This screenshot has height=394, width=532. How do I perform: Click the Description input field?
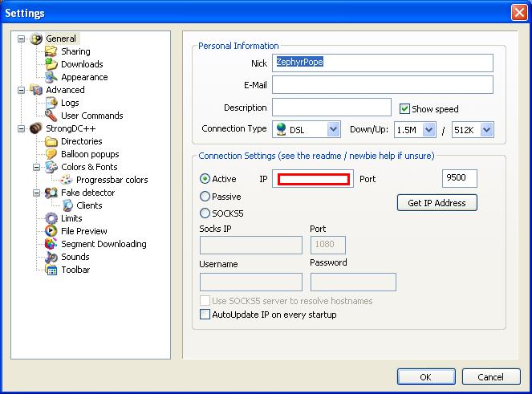pos(331,108)
